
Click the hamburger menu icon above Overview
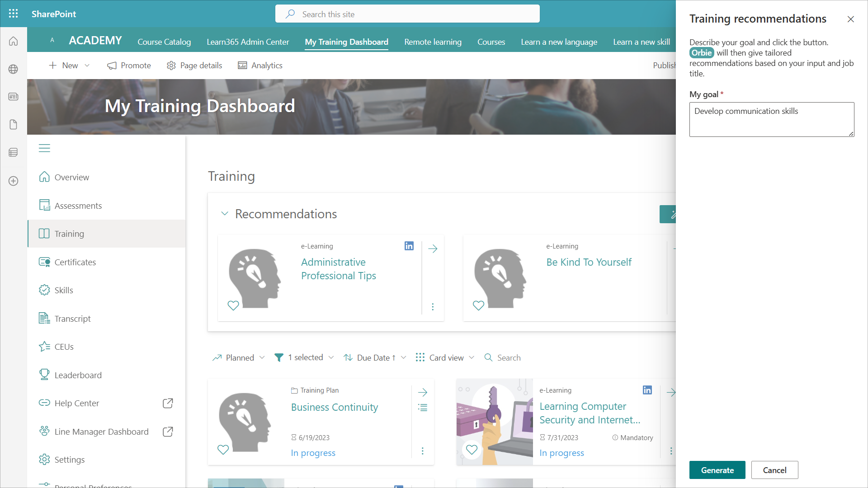pyautogui.click(x=44, y=148)
